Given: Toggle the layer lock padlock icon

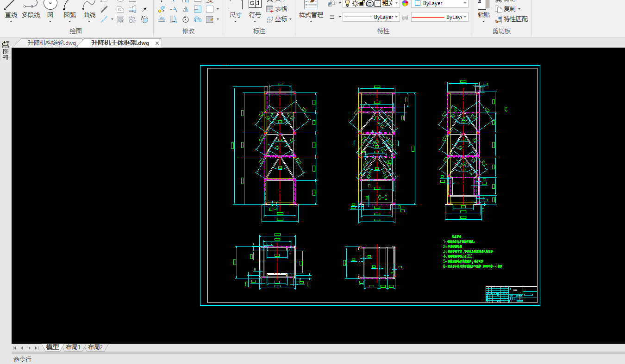Looking at the screenshot, I should (x=362, y=3).
